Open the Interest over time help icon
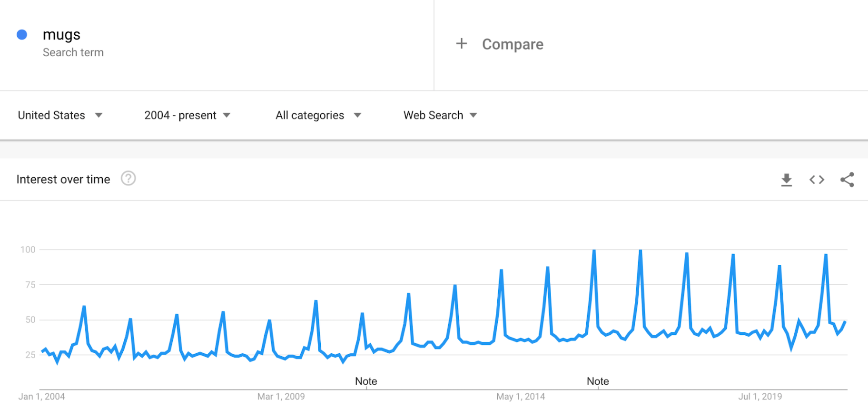The image size is (868, 419). coord(128,179)
